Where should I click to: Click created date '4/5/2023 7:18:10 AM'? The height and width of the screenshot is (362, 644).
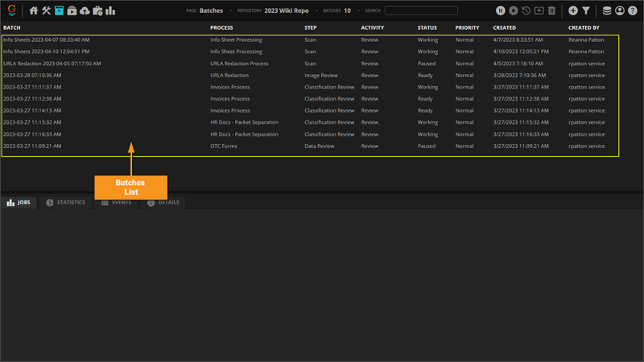(518, 64)
